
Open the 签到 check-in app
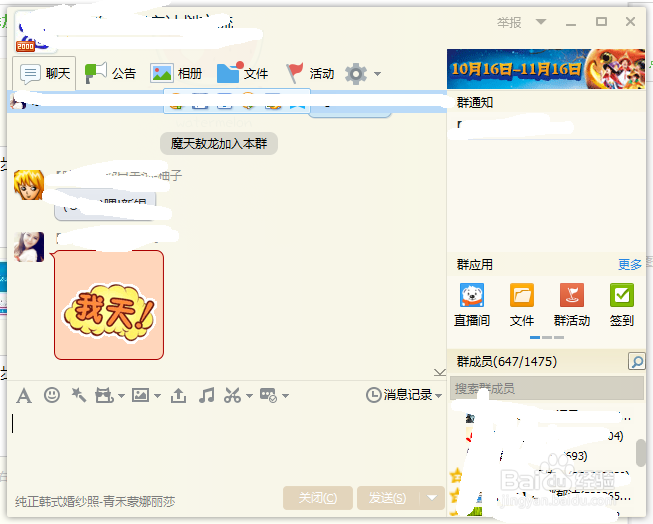coord(622,304)
